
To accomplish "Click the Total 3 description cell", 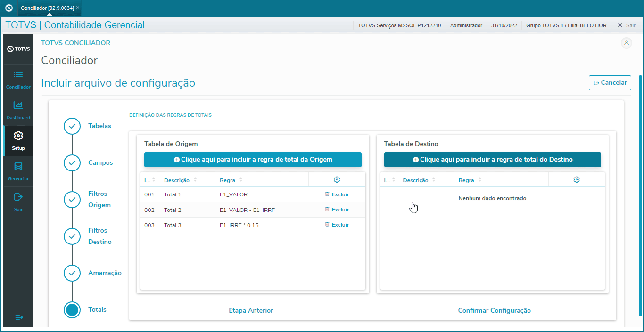I will [x=173, y=225].
